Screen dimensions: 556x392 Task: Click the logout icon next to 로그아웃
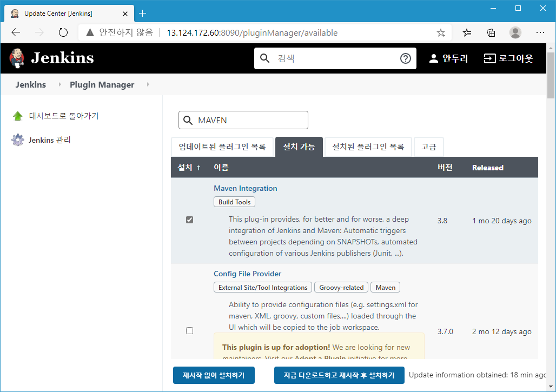(x=489, y=58)
